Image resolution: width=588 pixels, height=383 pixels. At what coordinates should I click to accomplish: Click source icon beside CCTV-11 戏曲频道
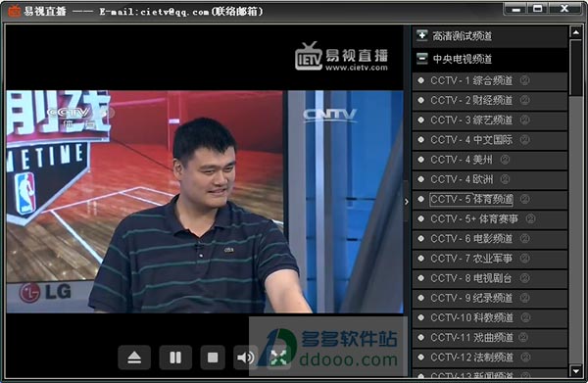click(523, 338)
